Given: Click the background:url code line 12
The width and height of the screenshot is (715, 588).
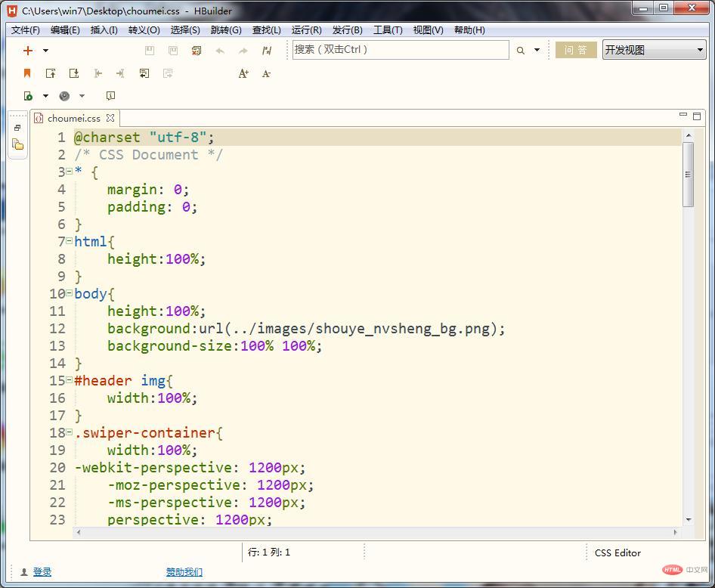Looking at the screenshot, I should [x=306, y=329].
